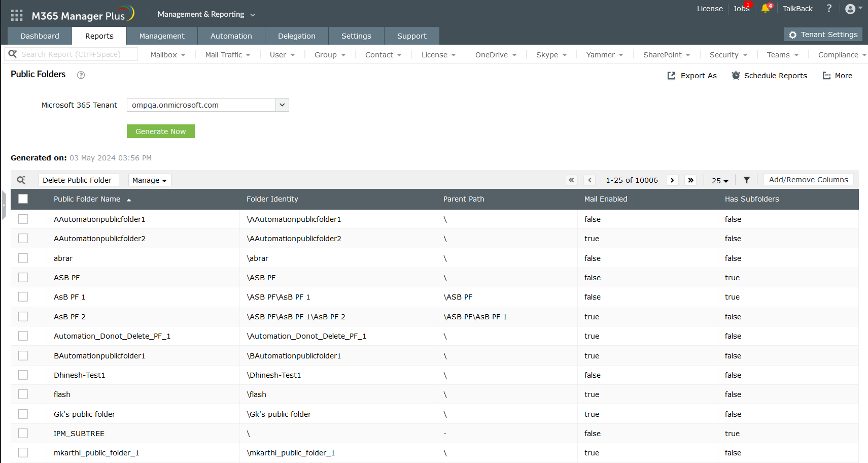Expand the Microsoft 365 Tenant dropdown
868x463 pixels.
click(x=282, y=105)
